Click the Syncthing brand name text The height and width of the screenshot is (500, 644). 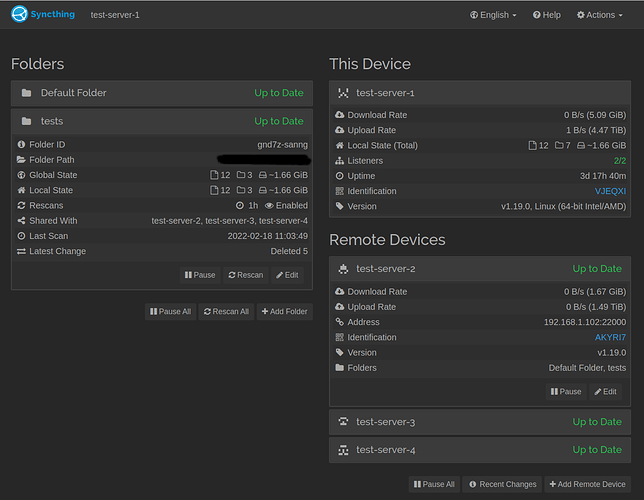[53, 14]
